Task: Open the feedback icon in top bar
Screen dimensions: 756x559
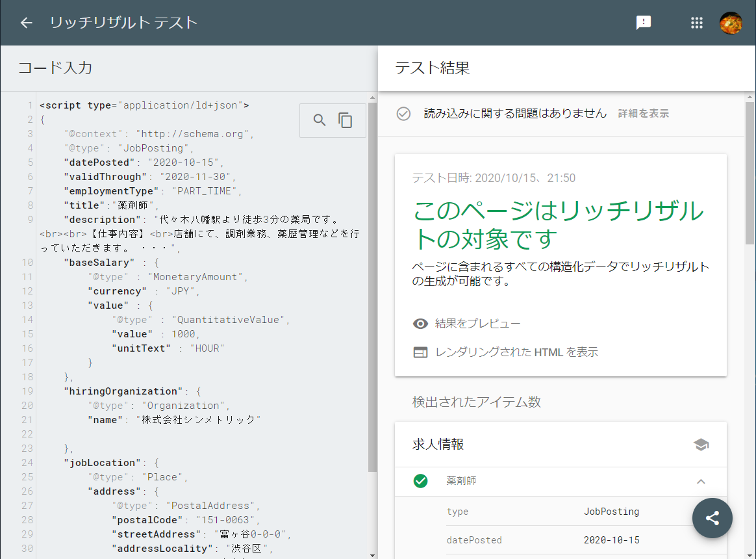Action: coord(643,23)
